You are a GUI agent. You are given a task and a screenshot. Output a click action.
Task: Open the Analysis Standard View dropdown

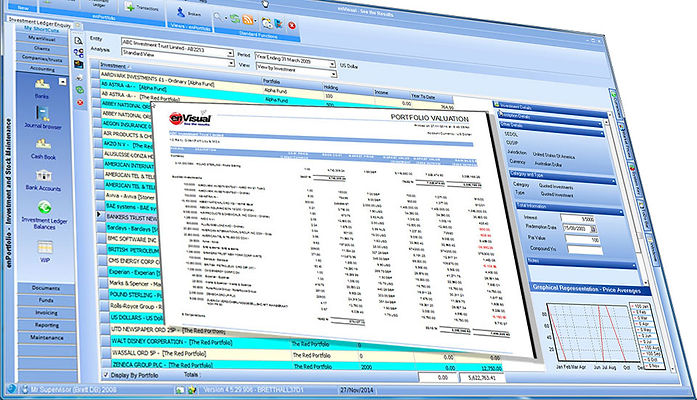[x=231, y=64]
